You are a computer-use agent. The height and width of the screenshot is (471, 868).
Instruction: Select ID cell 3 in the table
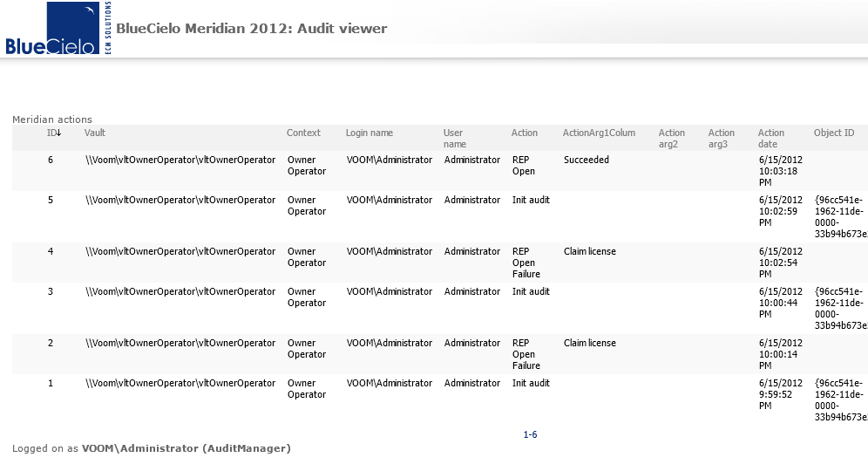click(51, 291)
